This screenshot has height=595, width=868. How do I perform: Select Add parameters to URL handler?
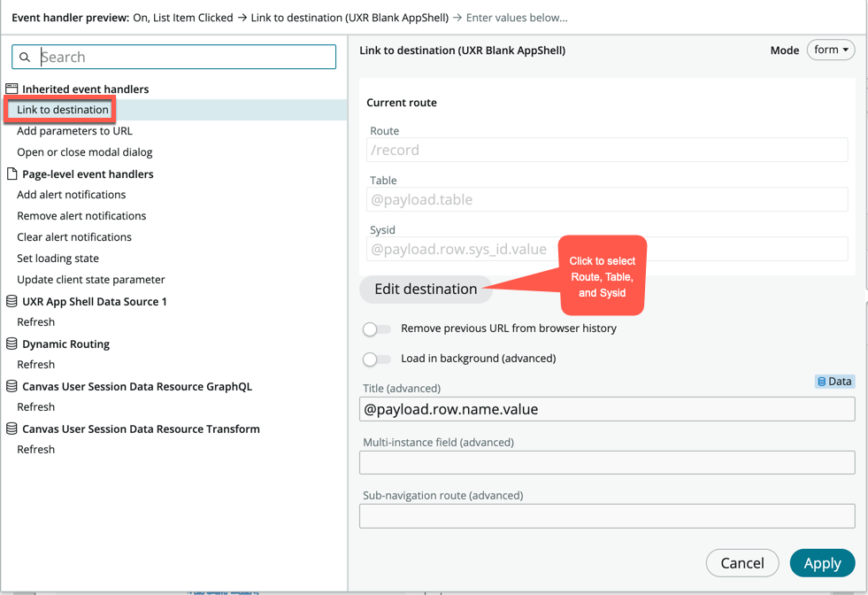point(74,130)
